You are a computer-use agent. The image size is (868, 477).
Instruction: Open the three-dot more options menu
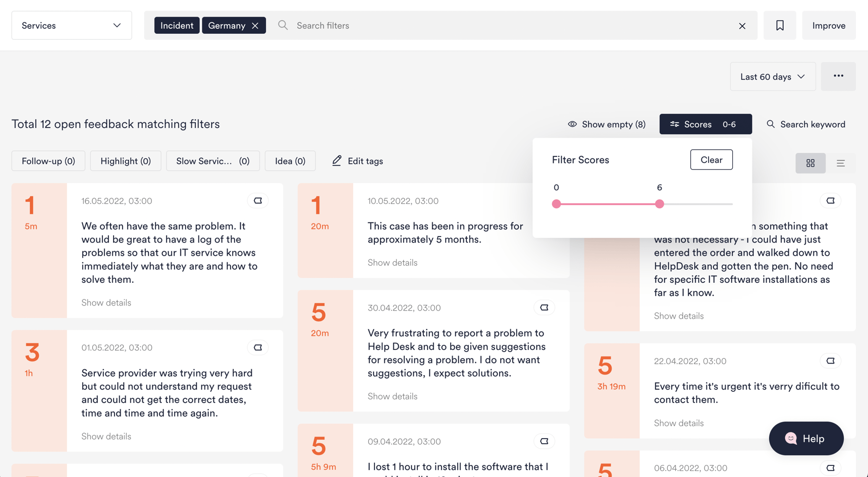coord(838,76)
